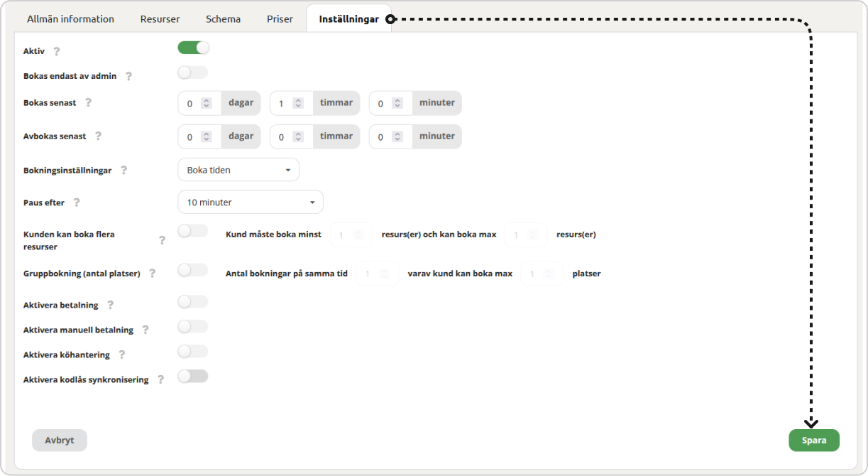This screenshot has width=868, height=476.
Task: Open the Schema tab
Action: coord(223,19)
